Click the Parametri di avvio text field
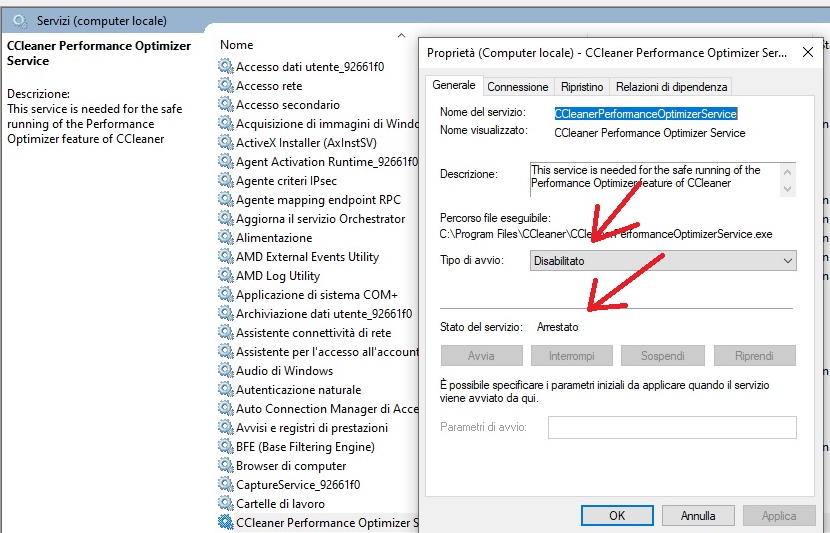Viewport: 830px width, 533px height. click(672, 427)
